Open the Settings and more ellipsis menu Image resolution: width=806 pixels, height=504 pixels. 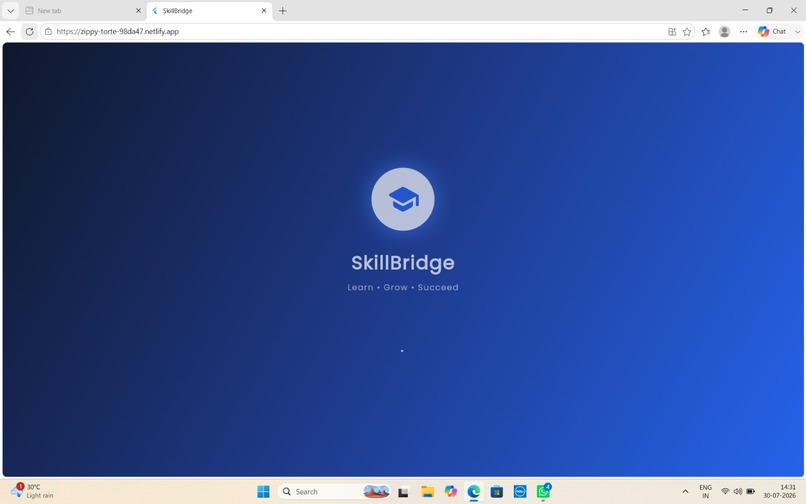tap(743, 31)
